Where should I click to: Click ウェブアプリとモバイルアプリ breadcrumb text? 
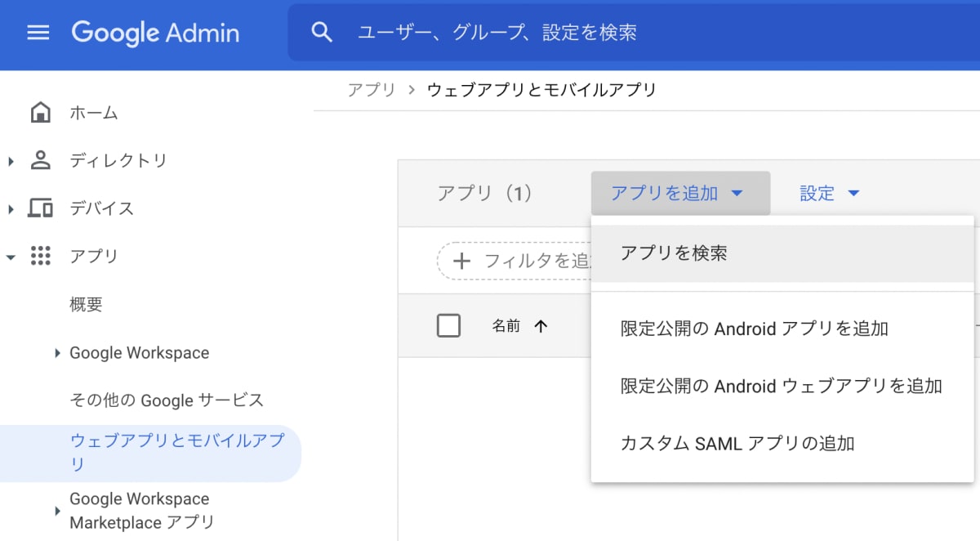542,90
